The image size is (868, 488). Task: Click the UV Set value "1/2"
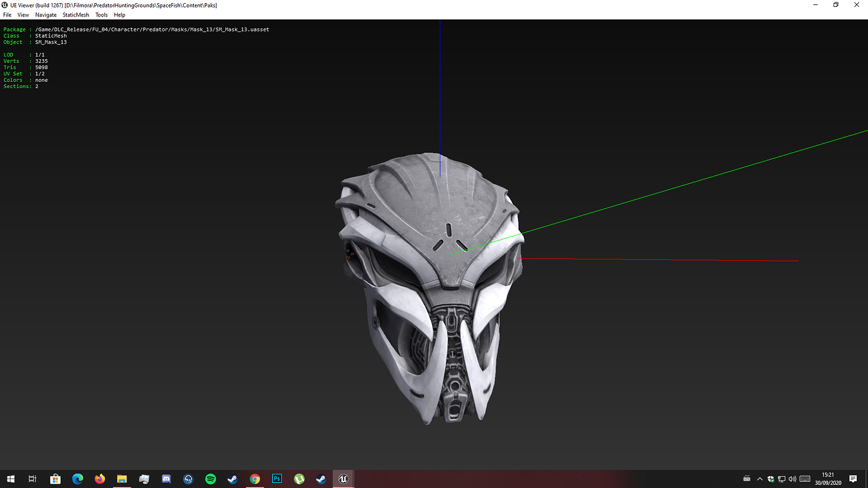[40, 74]
